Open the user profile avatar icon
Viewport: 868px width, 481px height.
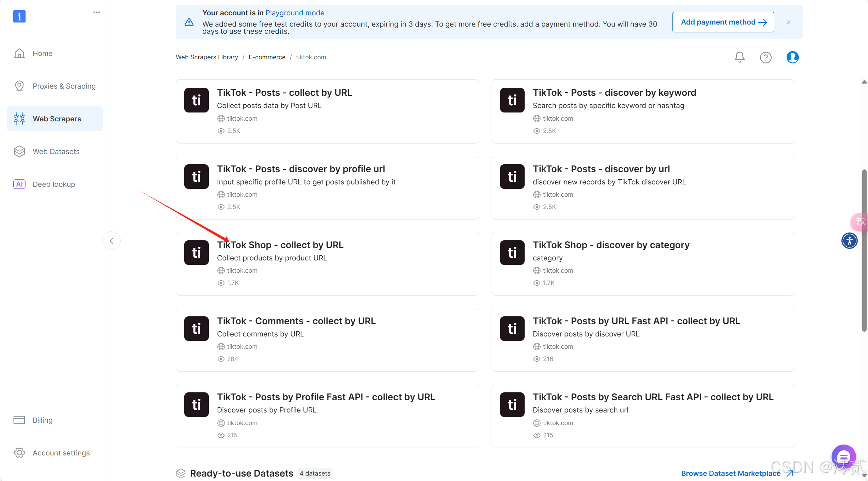coord(792,57)
